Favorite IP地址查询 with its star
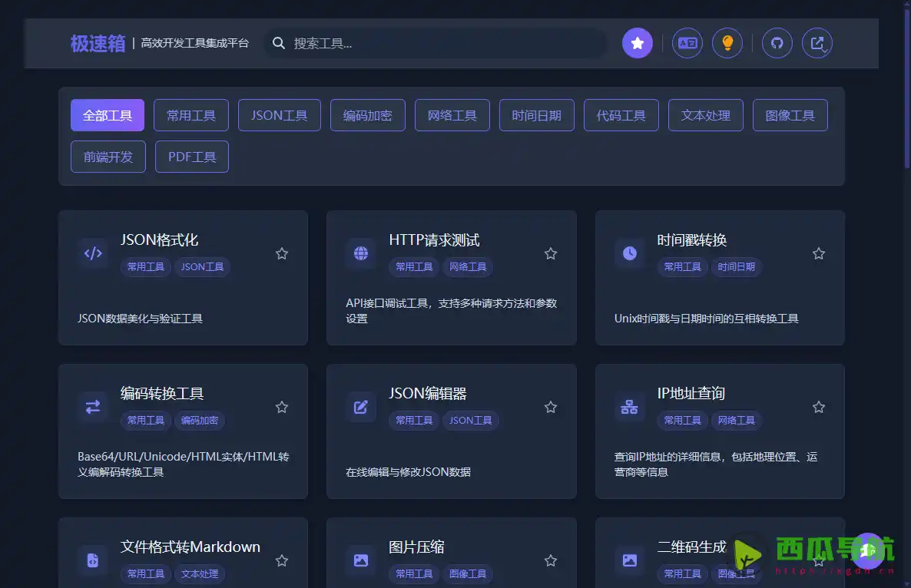Screen dimensions: 911x588 (819, 408)
